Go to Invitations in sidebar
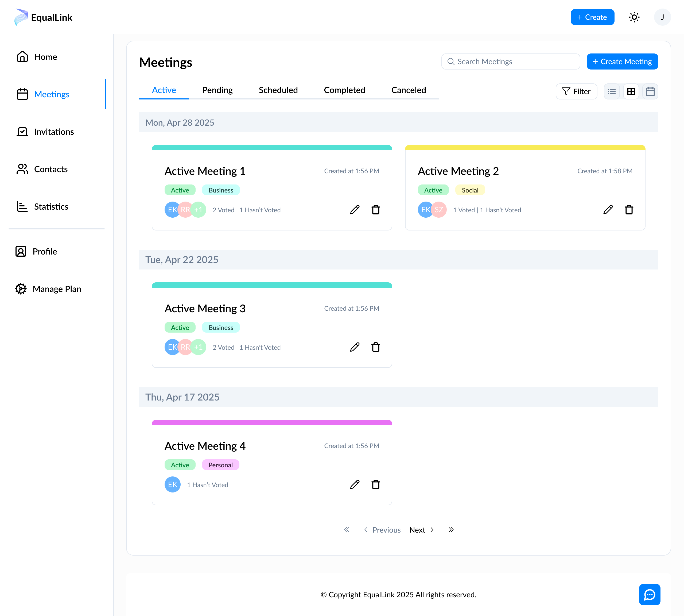 53,132
